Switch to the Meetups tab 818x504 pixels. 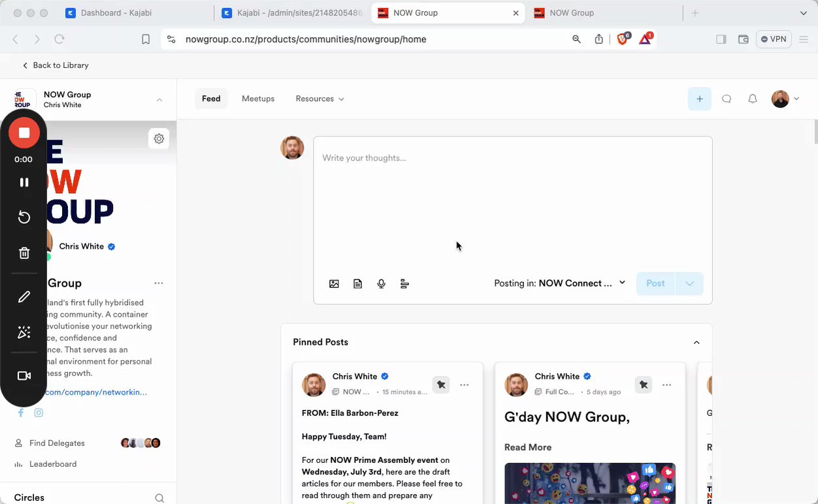(x=258, y=99)
